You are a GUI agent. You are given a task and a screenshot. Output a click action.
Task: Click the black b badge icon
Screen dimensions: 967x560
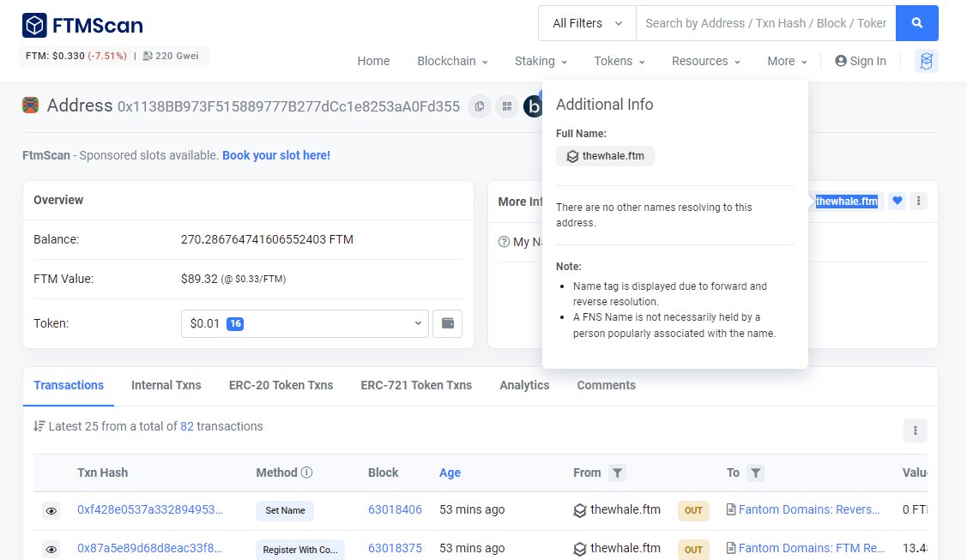[533, 106]
